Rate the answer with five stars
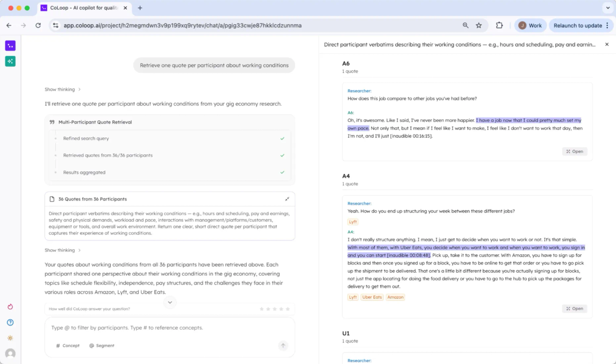This screenshot has width=616, height=364. (288, 309)
